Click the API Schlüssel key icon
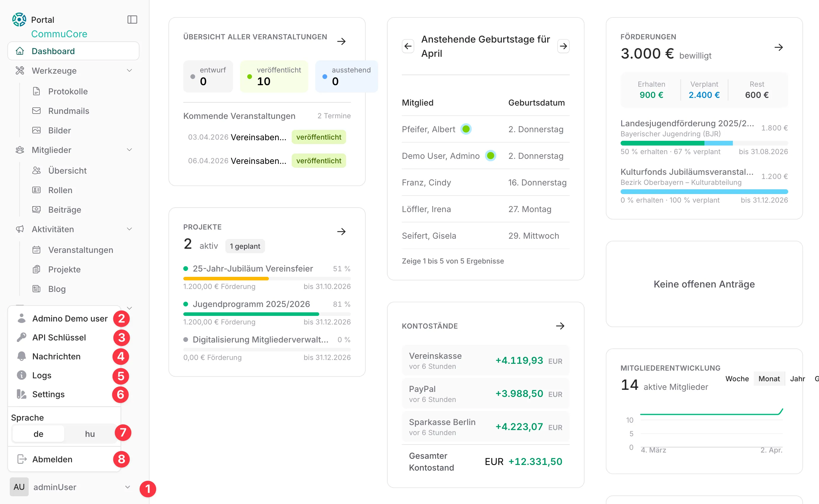The width and height of the screenshot is (819, 504). 22,337
